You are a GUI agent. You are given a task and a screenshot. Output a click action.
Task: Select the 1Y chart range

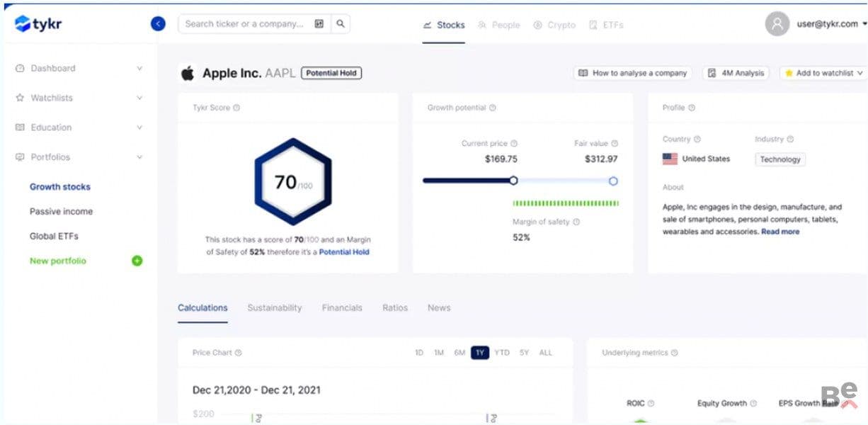480,353
